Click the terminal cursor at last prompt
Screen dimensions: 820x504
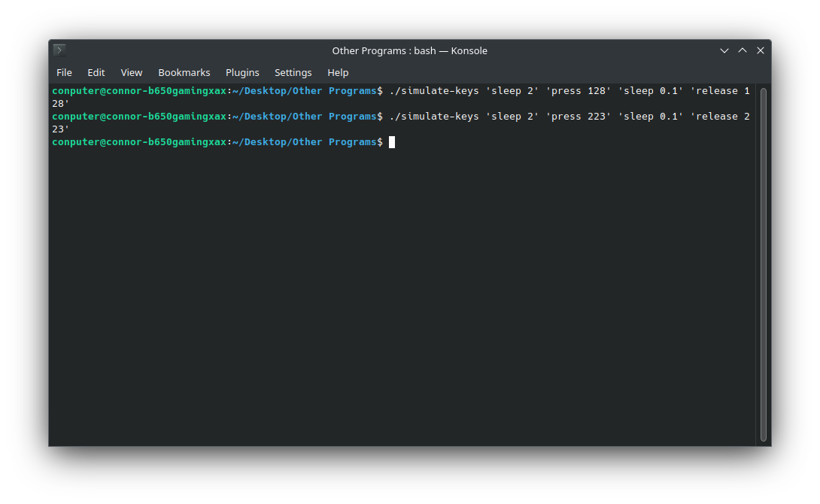[x=392, y=142]
